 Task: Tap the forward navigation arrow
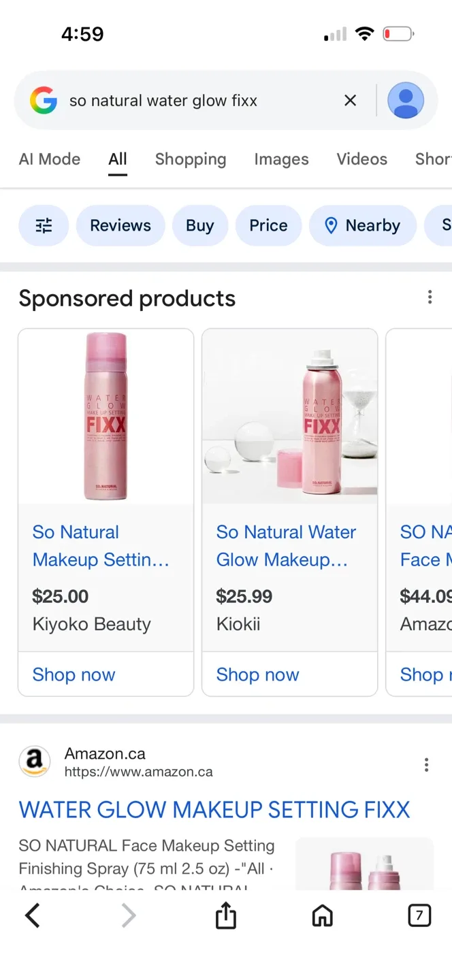pyautogui.click(x=129, y=915)
